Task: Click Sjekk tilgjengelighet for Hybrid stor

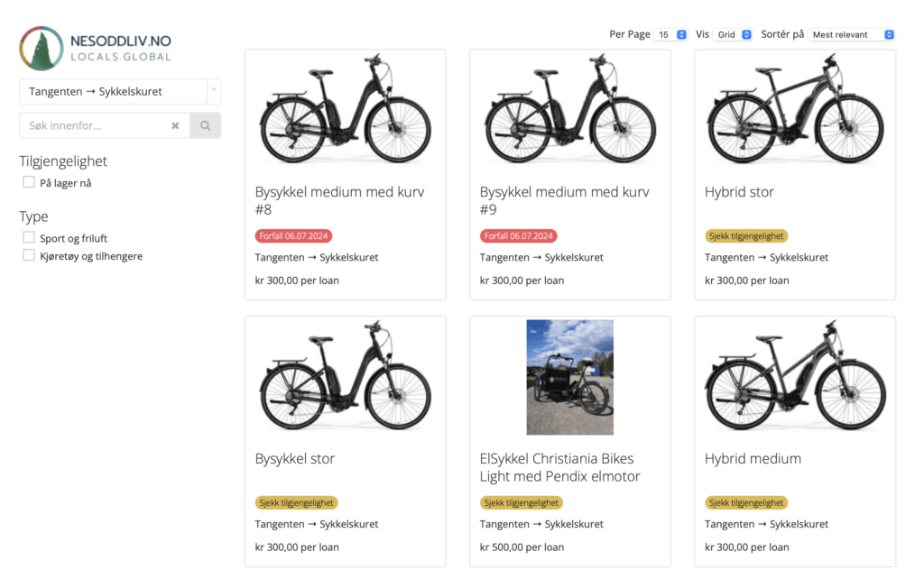Action: tap(746, 236)
